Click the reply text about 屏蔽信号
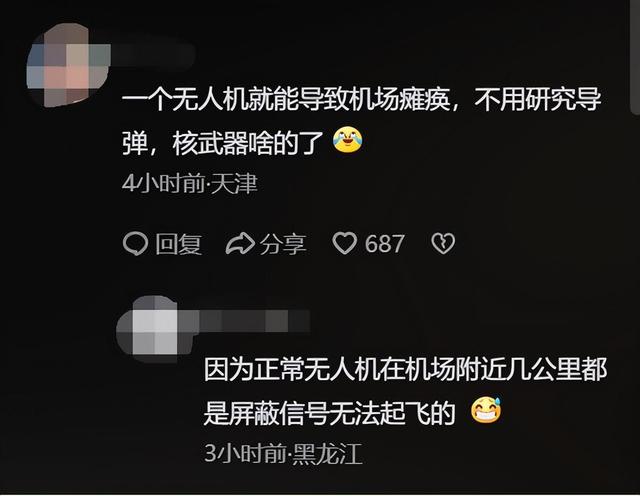The image size is (640, 496). pos(406,391)
